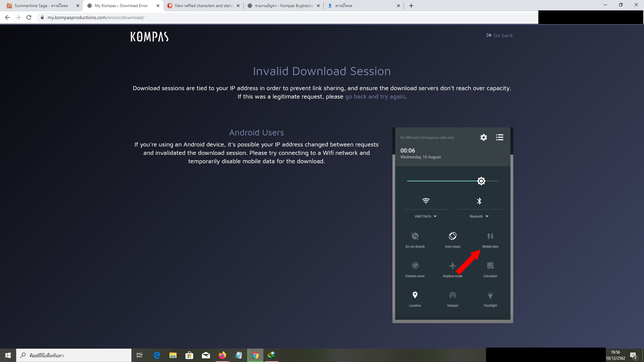Viewport: 644px width, 362px height.
Task: Click the brightness slider handle
Action: (x=481, y=181)
